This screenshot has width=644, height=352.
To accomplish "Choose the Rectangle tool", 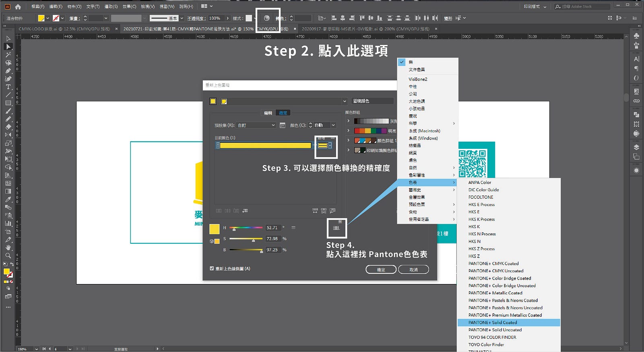I will point(8,103).
